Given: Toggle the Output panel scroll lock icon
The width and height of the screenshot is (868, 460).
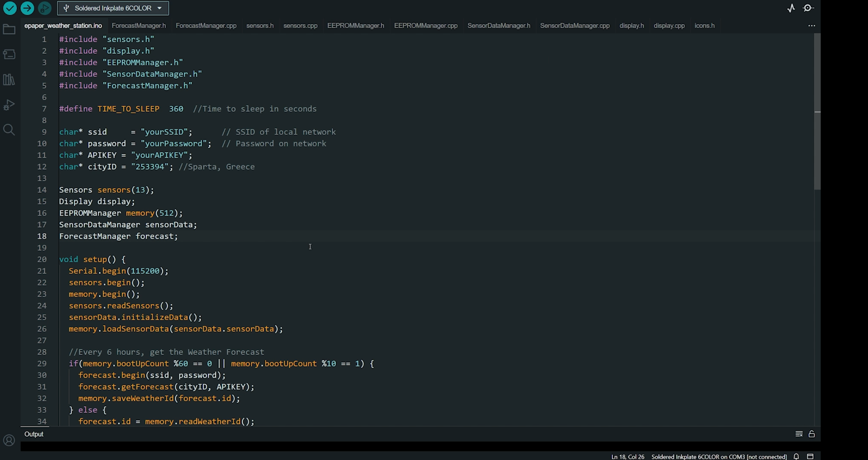Looking at the screenshot, I should [x=812, y=434].
